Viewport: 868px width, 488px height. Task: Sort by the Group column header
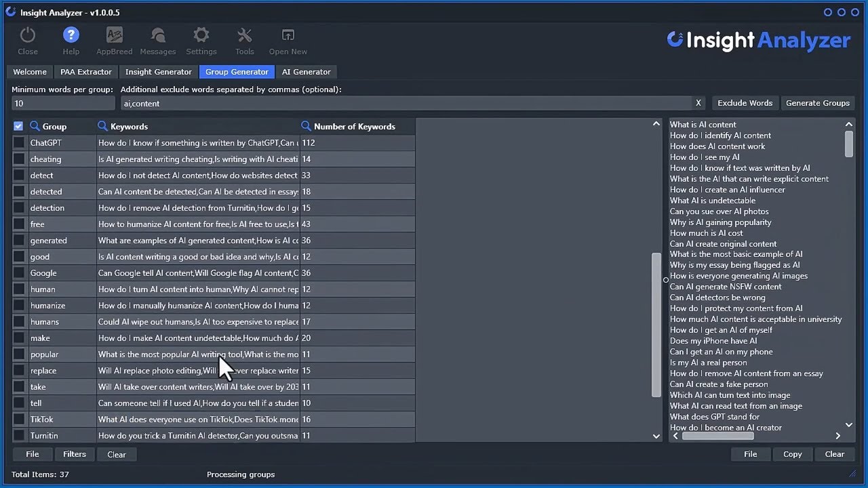(x=54, y=126)
